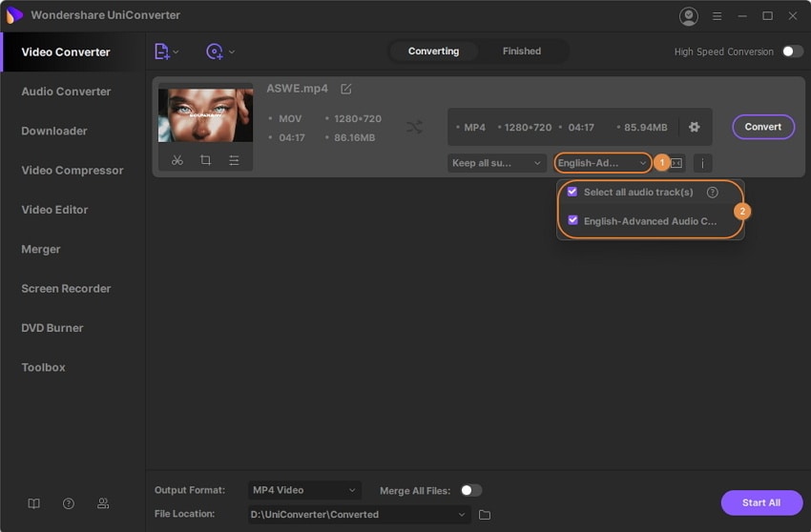Open Video Editor section

[54, 210]
